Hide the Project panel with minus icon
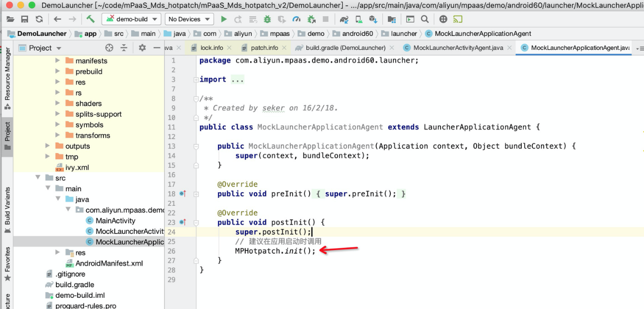The image size is (644, 309). [x=157, y=48]
